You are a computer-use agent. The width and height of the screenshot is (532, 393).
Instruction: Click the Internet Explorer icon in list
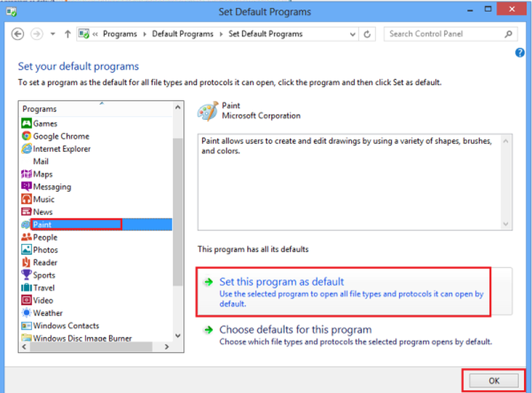click(x=27, y=149)
